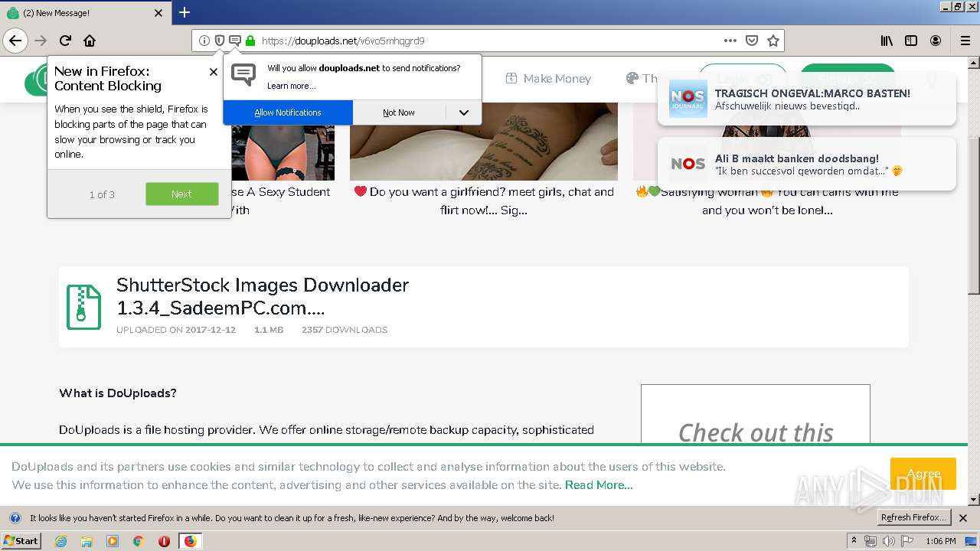
Task: Open Read More cookie policy link
Action: click(599, 484)
